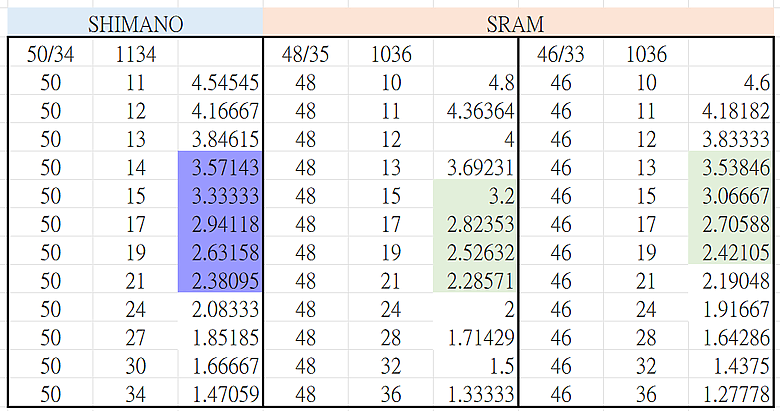Click the 1134 cassette cell

[x=135, y=53]
